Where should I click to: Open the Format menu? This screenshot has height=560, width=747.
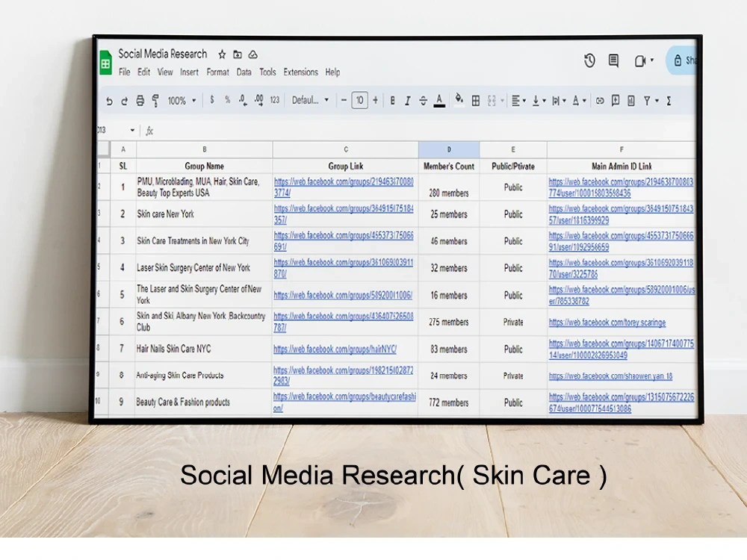217,72
